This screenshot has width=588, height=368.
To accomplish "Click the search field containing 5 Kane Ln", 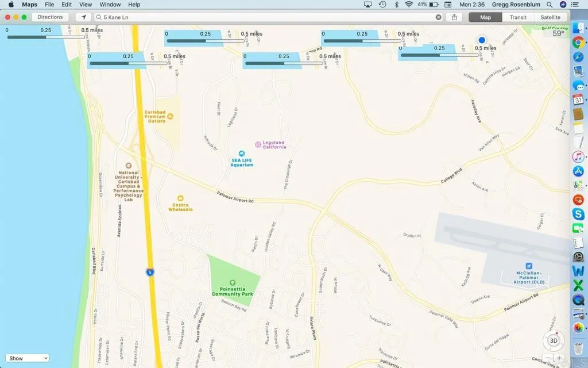I will pos(269,17).
